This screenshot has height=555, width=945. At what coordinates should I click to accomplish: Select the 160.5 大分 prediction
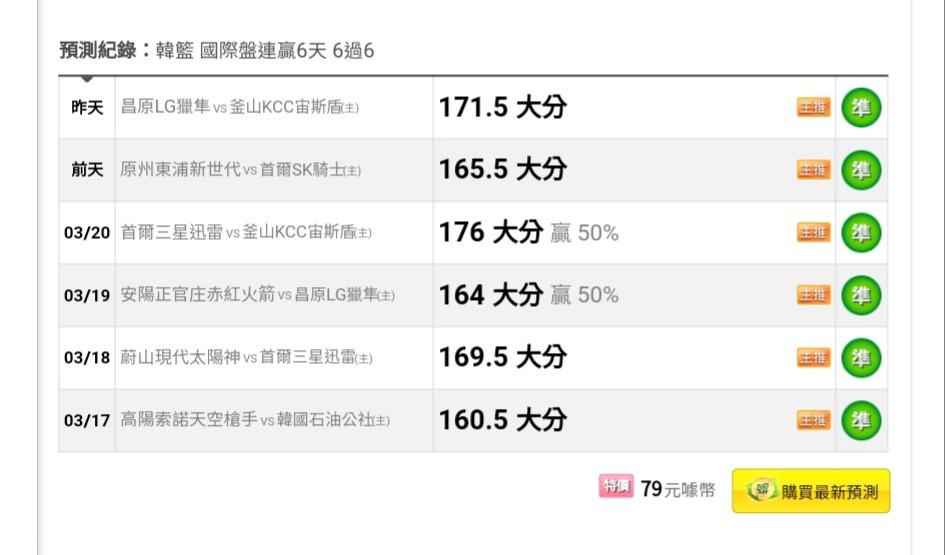[x=502, y=420]
